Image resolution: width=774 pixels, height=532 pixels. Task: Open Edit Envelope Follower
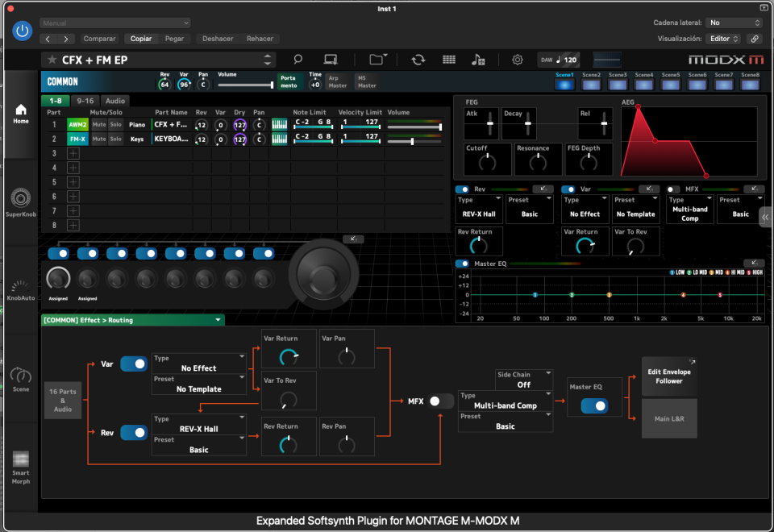coord(669,376)
